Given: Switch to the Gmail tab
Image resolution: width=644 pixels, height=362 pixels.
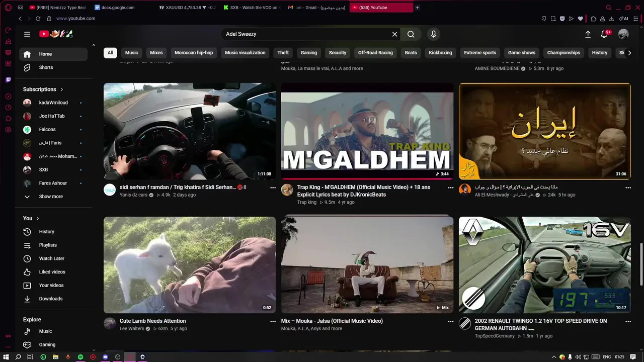Looking at the screenshot, I should click(x=317, y=8).
